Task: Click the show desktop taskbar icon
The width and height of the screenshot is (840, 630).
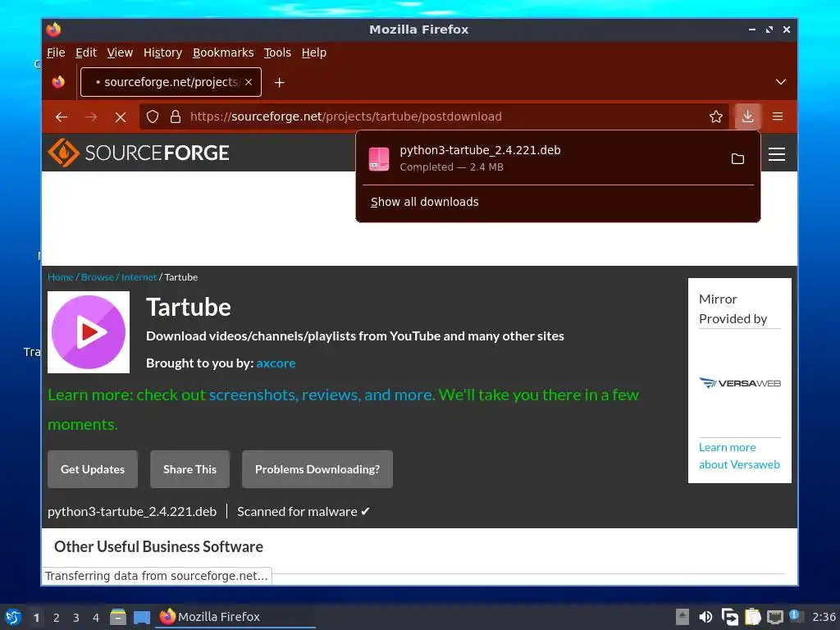Action: click(142, 618)
